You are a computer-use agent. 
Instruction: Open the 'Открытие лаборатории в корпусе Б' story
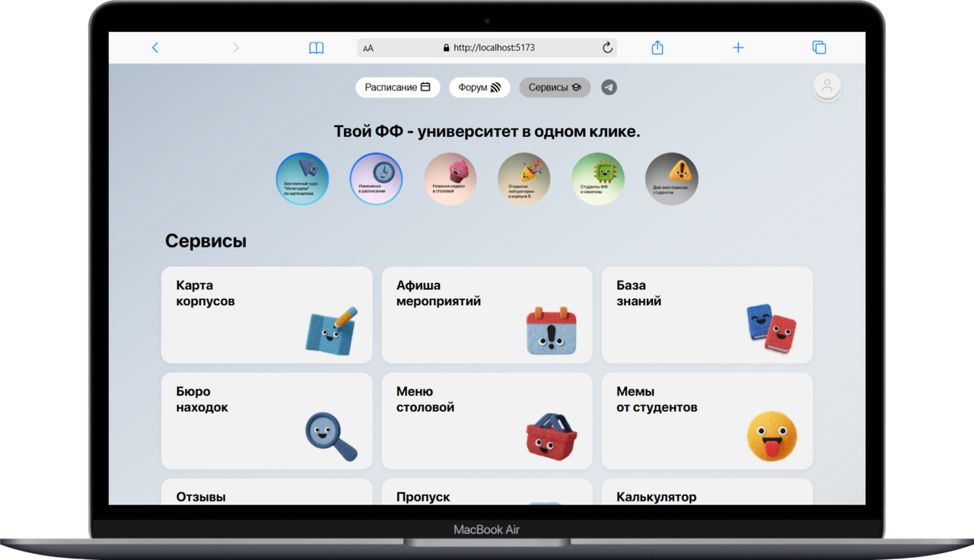[524, 179]
